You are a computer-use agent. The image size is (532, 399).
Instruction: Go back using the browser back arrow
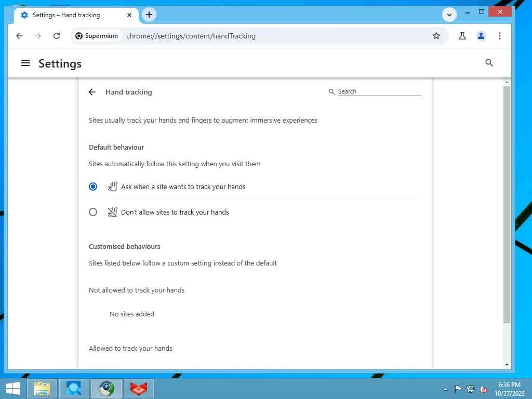[19, 36]
